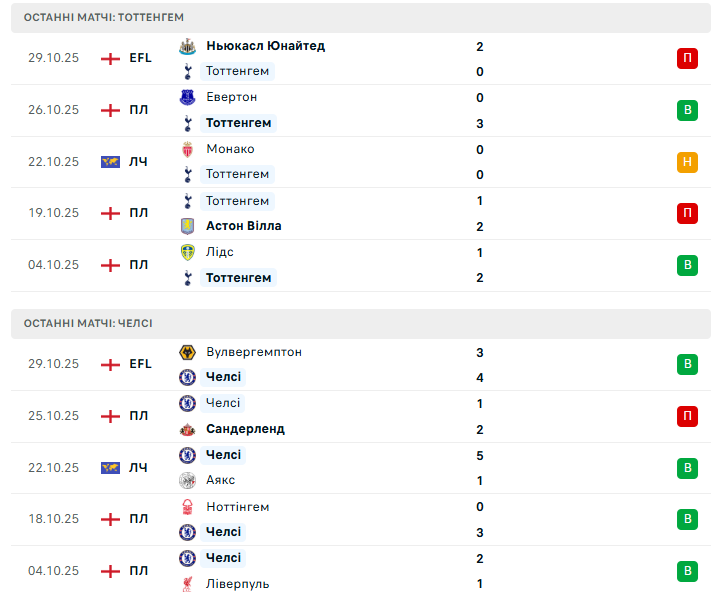The width and height of the screenshot is (720, 603).
Task: Click the Everton club crest
Action: coord(186,97)
